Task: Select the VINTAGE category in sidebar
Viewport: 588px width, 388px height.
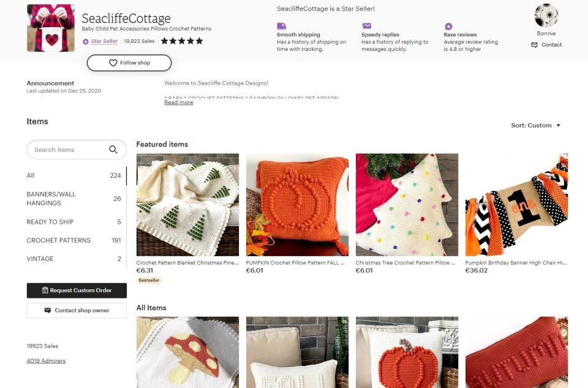Action: coord(39,259)
